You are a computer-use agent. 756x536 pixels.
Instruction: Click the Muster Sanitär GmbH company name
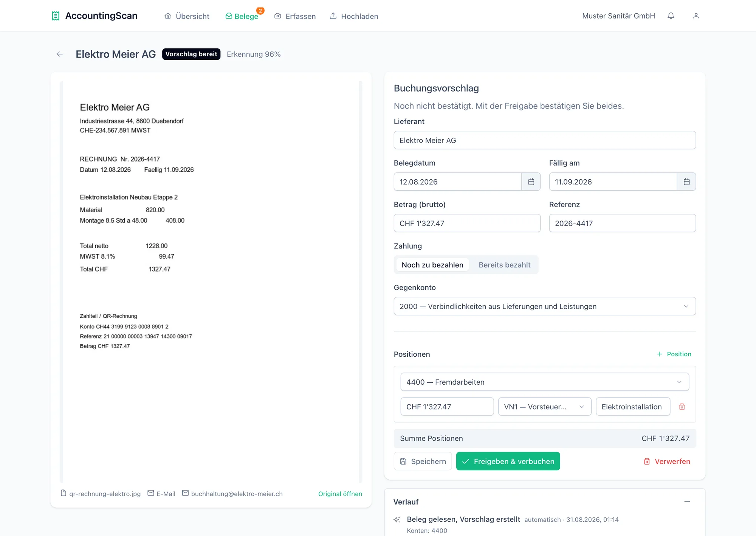coord(618,16)
